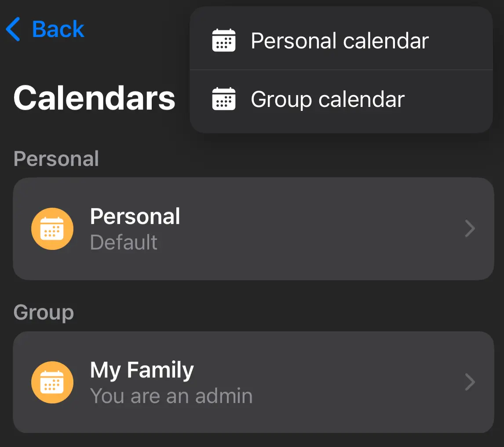Select the white calendar glyph beside Personal calendar entry
The height and width of the screenshot is (447, 504).
[x=224, y=40]
